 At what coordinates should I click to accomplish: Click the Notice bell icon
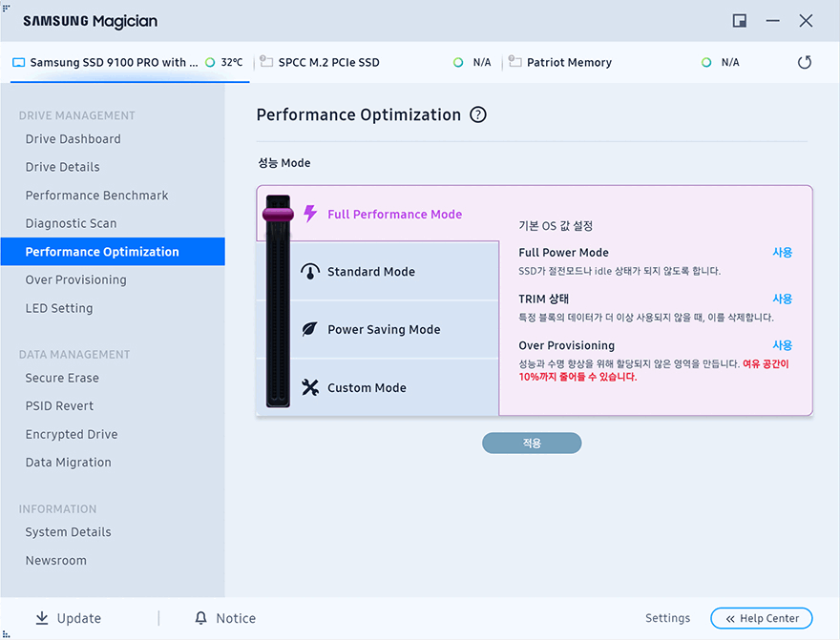click(200, 617)
